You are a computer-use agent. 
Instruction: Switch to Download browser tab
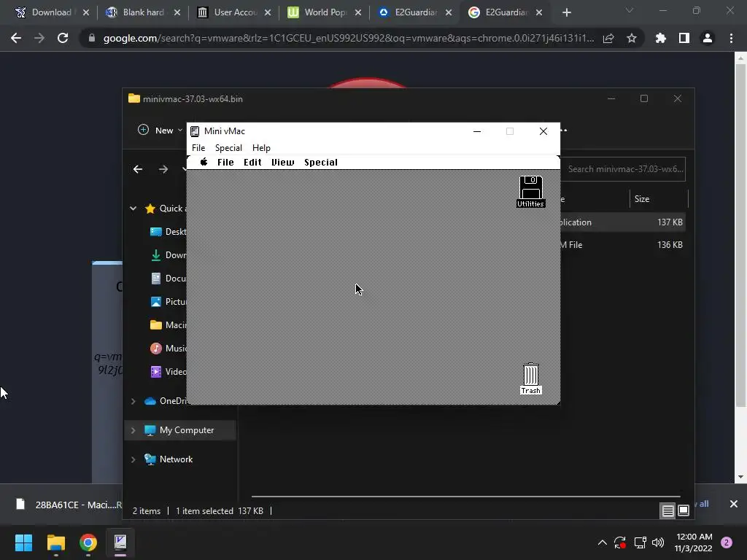tap(52, 12)
